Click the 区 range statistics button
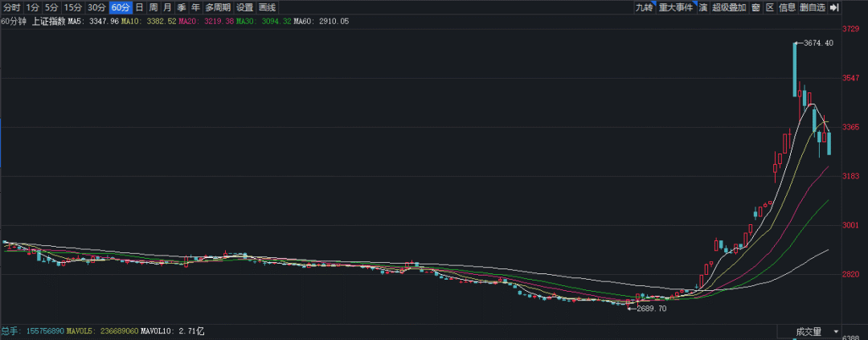The width and height of the screenshot is (868, 340). click(x=769, y=7)
